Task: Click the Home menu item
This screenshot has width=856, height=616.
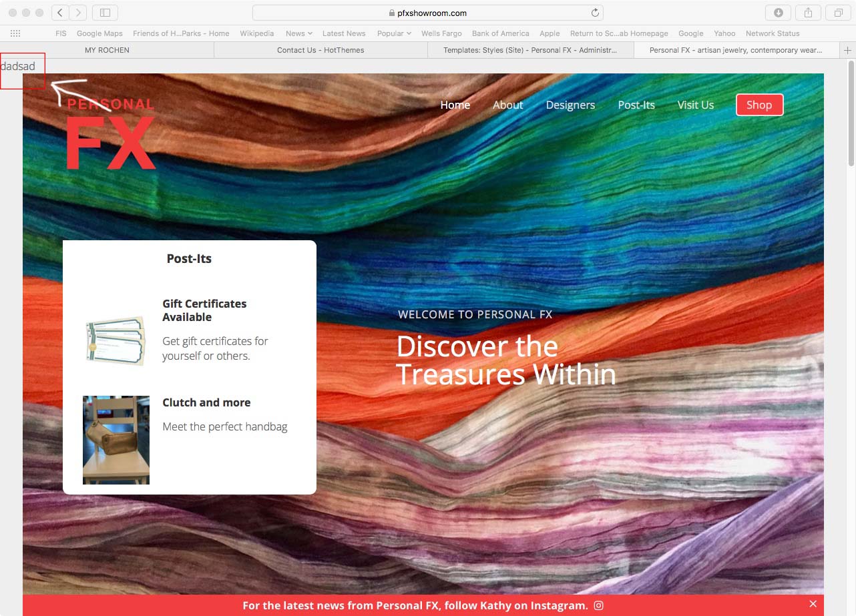Action: coord(455,105)
